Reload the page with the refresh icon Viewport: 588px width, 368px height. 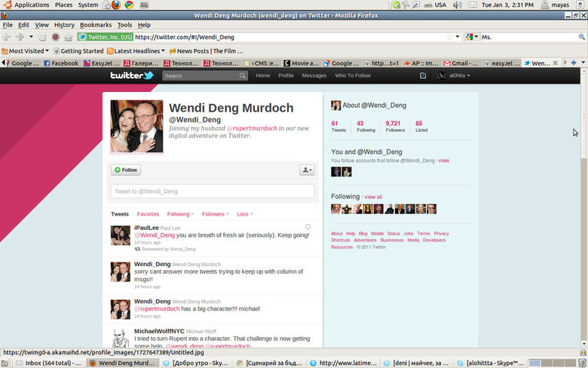click(x=43, y=37)
